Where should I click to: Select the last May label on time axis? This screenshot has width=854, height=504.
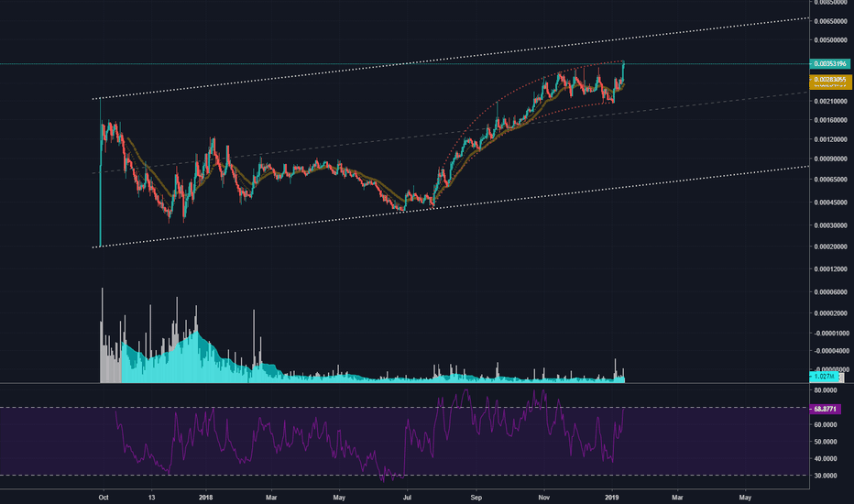tap(745, 498)
